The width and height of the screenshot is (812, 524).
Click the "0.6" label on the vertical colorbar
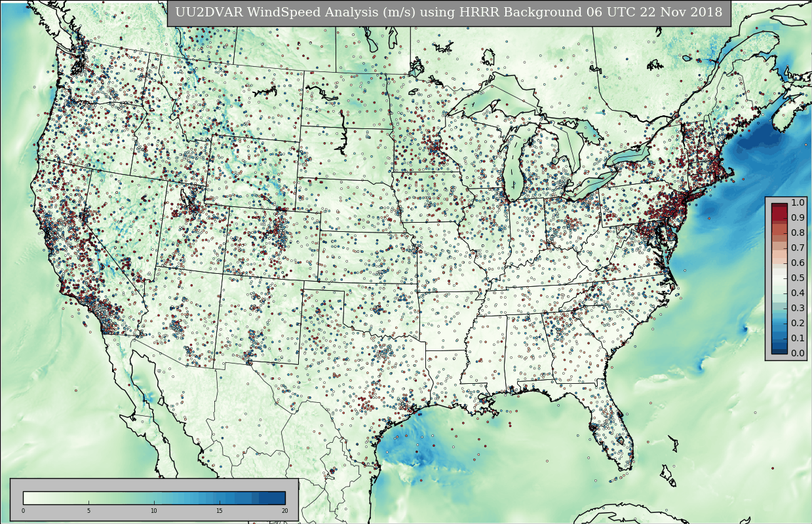pos(798,263)
